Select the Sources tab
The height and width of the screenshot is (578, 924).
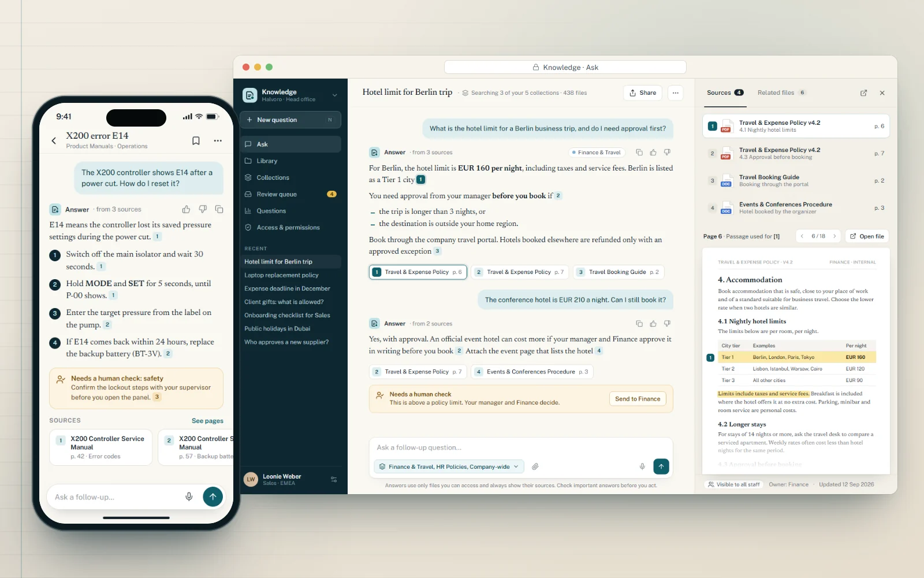click(725, 93)
